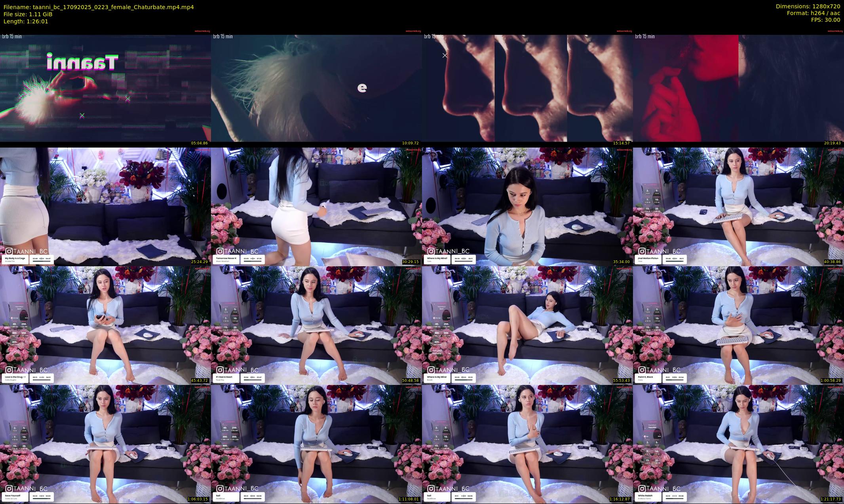
Task: Click 'brb 15 min' in the 05:04.86 frame
Action: tap(12, 36)
